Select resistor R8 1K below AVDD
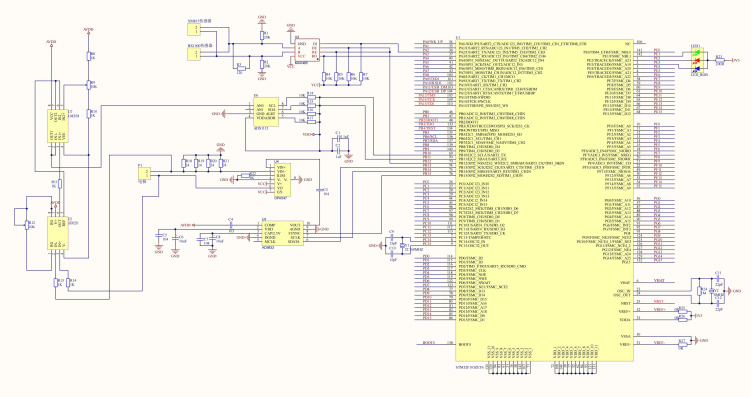 pos(89,57)
